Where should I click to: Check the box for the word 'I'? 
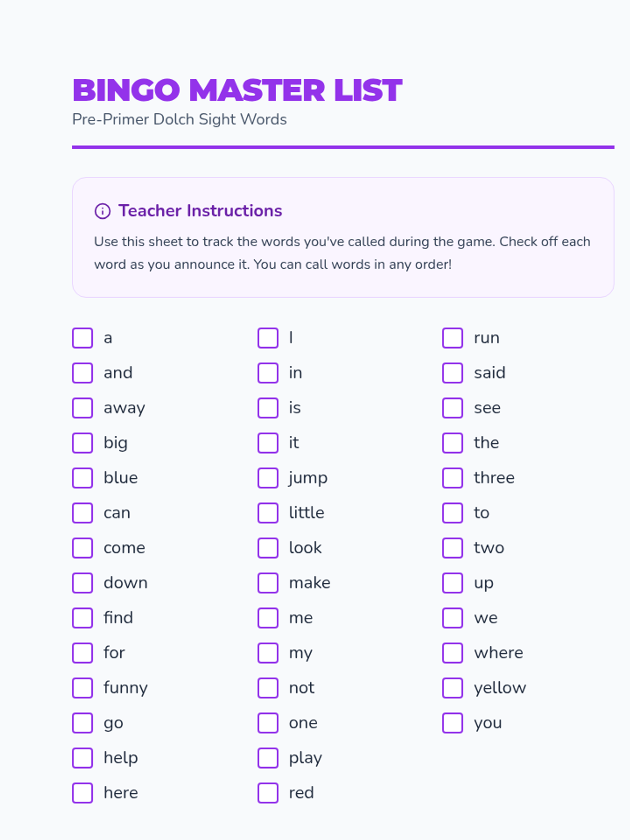[x=268, y=338]
